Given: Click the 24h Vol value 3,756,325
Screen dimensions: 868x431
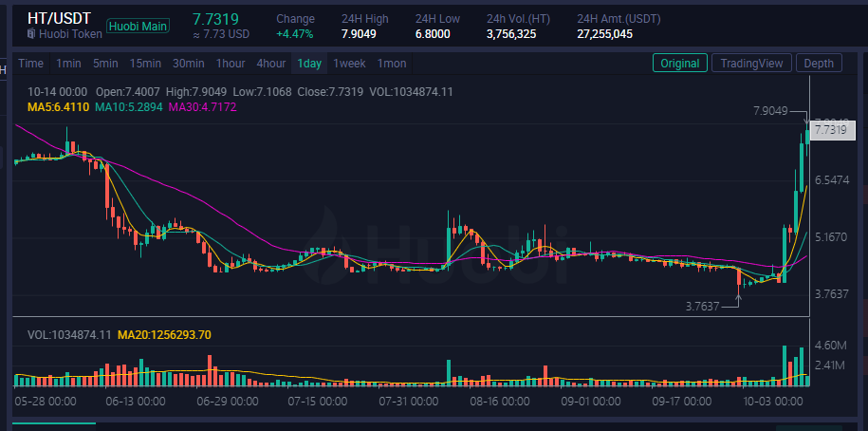Looking at the screenshot, I should tap(511, 34).
